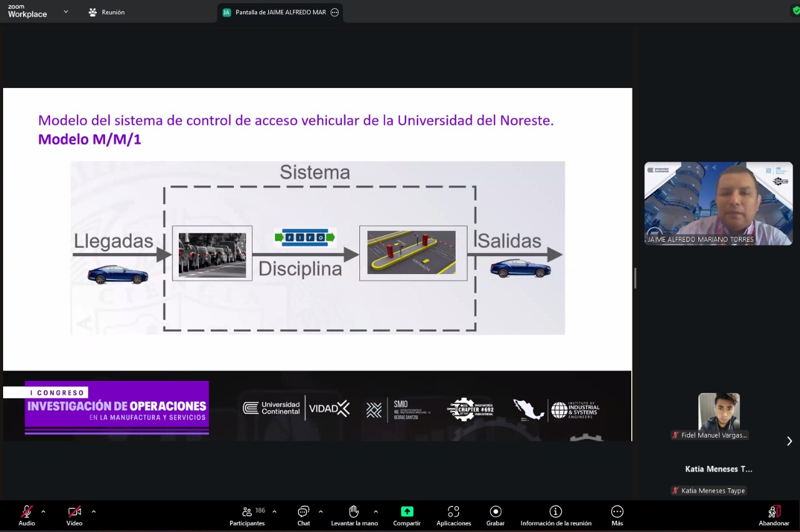
Task: Switch to the Reunión tab
Action: coord(106,12)
